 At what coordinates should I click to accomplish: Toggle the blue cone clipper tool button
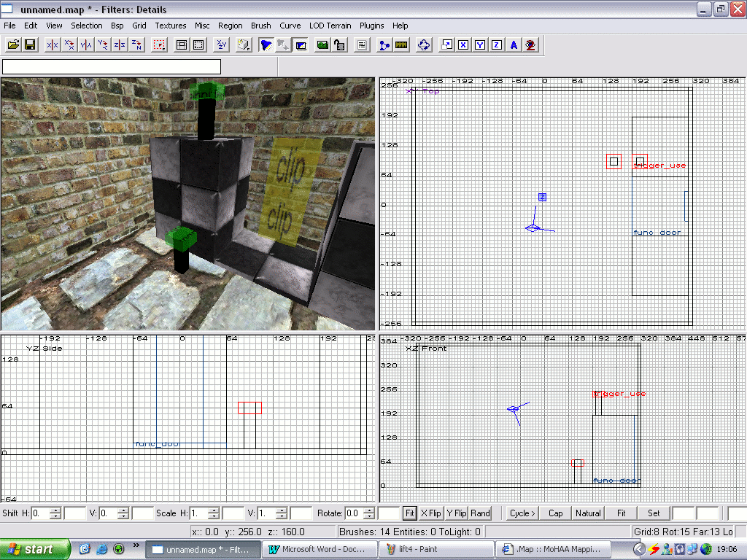[266, 45]
